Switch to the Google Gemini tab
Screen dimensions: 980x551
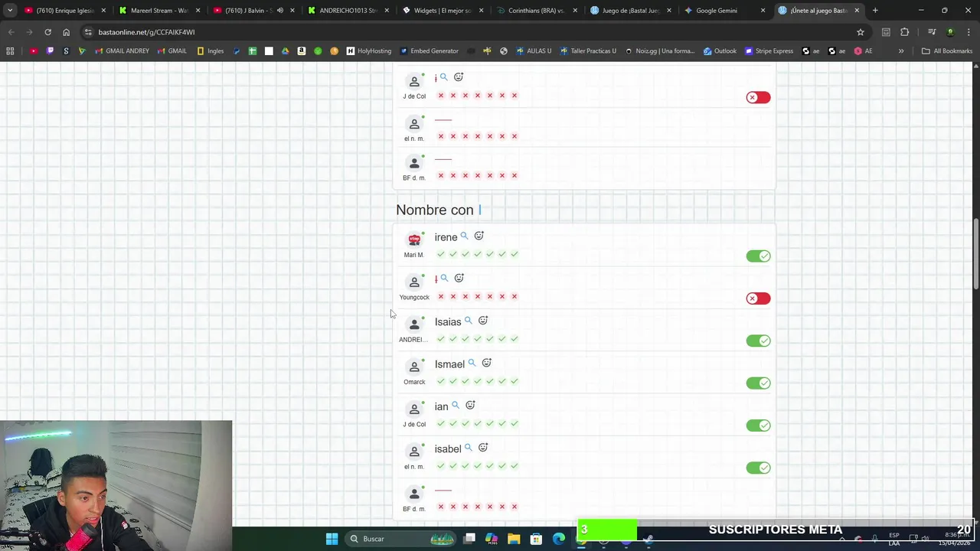(x=726, y=11)
